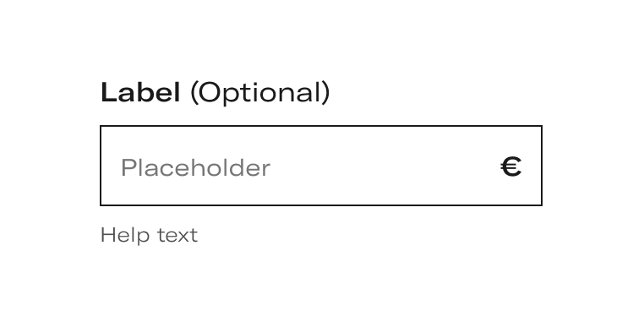Click the bold Label text
This screenshot has width=644, height=311.
[x=140, y=92]
